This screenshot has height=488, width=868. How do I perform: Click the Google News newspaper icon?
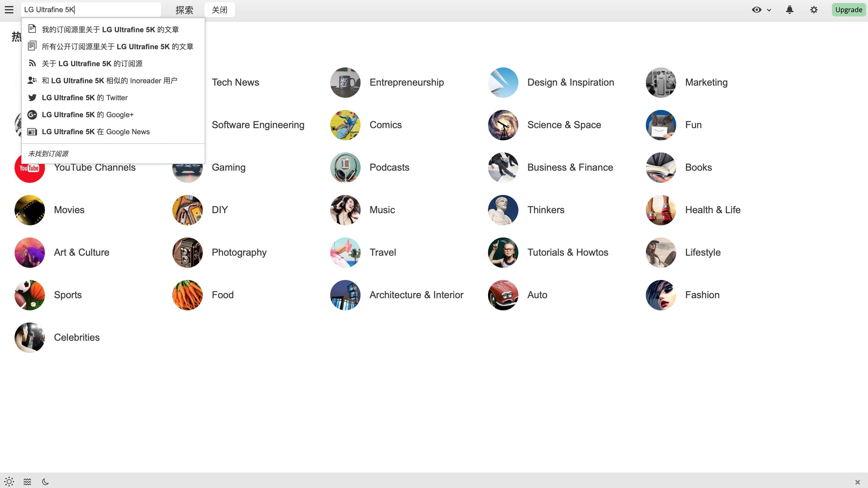click(x=32, y=132)
